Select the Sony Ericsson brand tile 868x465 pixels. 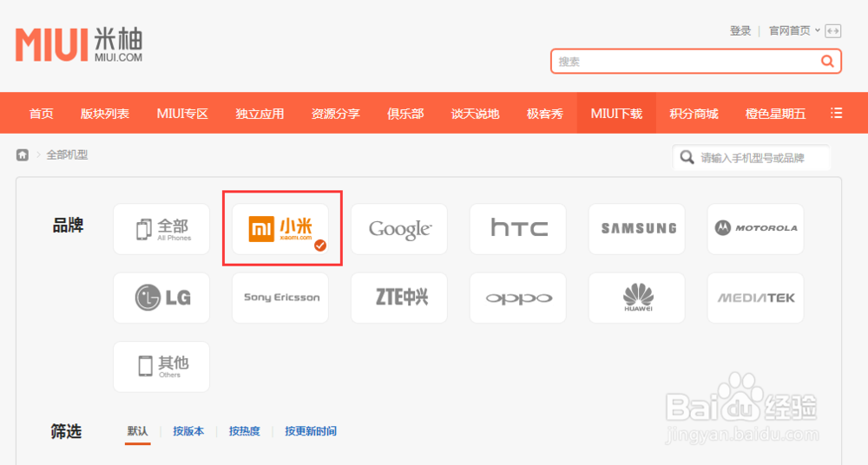280,298
